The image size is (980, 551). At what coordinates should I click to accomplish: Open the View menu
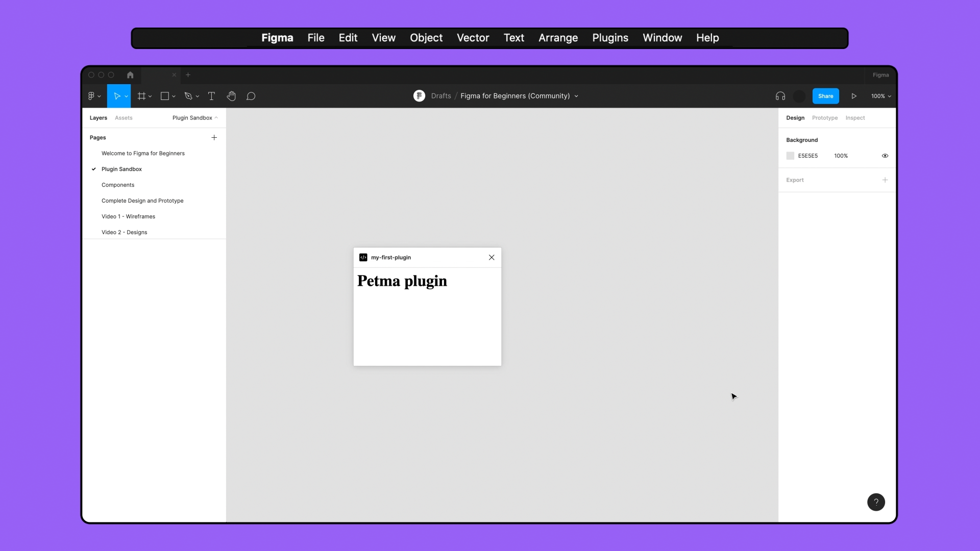(x=383, y=38)
